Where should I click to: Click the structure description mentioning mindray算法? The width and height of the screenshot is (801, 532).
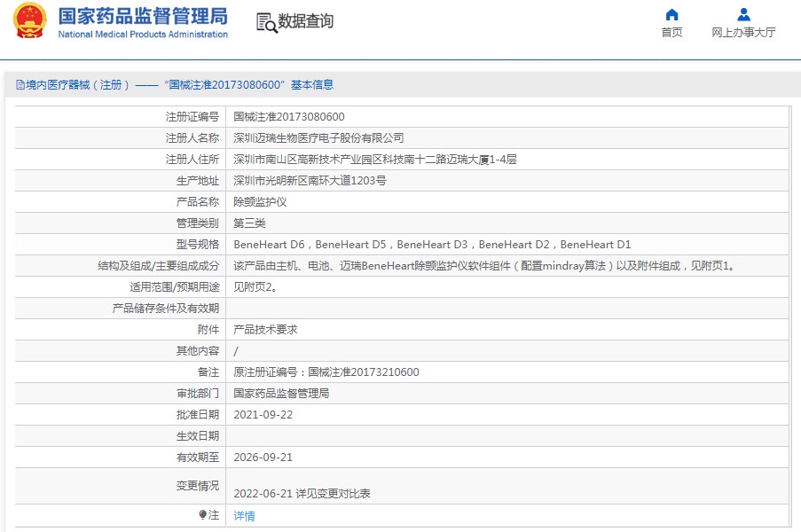pos(484,266)
